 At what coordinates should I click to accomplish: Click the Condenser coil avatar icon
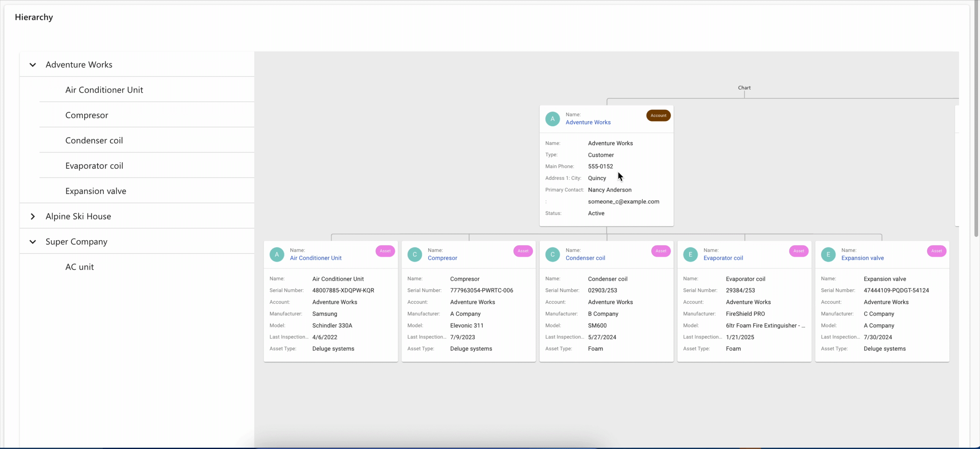pos(552,254)
